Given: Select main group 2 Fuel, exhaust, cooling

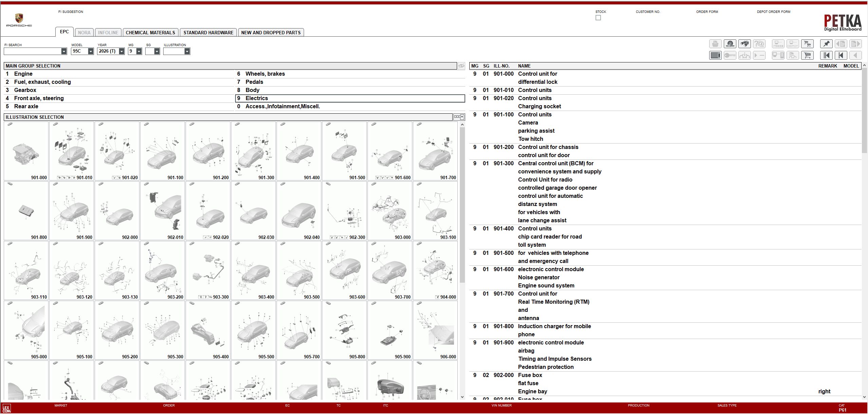Looking at the screenshot, I should (119, 82).
